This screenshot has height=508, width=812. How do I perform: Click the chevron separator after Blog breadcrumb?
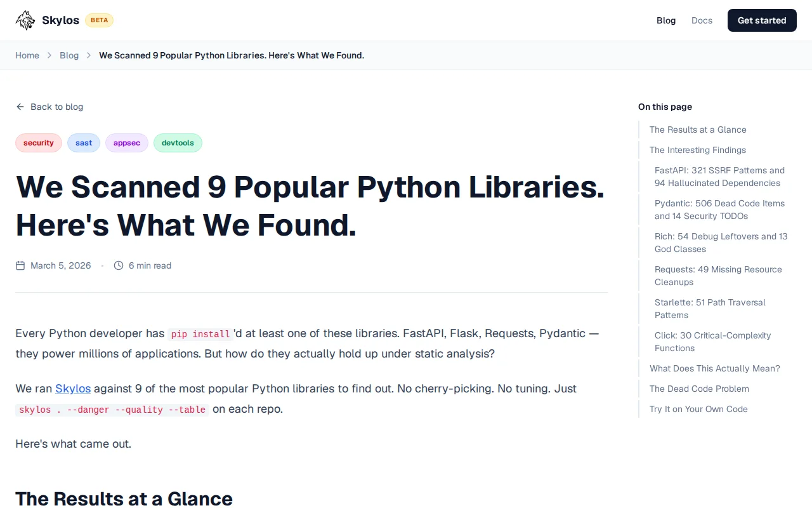[x=89, y=55]
